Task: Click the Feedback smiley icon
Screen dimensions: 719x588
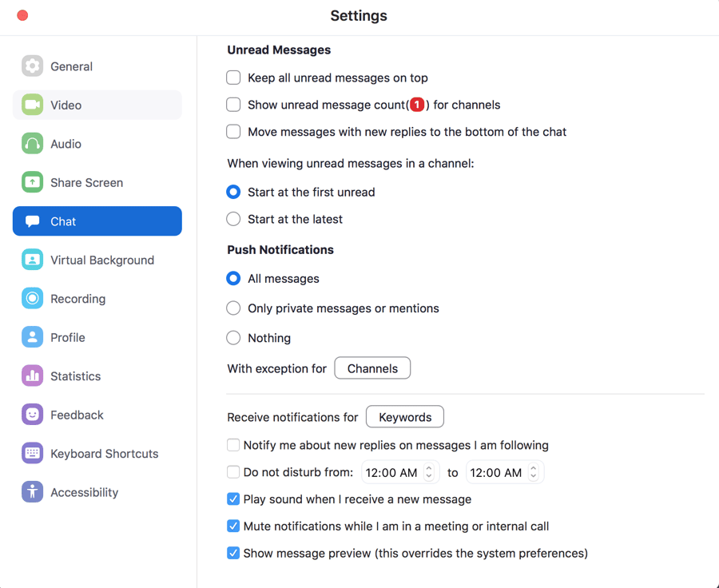Action: 32,415
